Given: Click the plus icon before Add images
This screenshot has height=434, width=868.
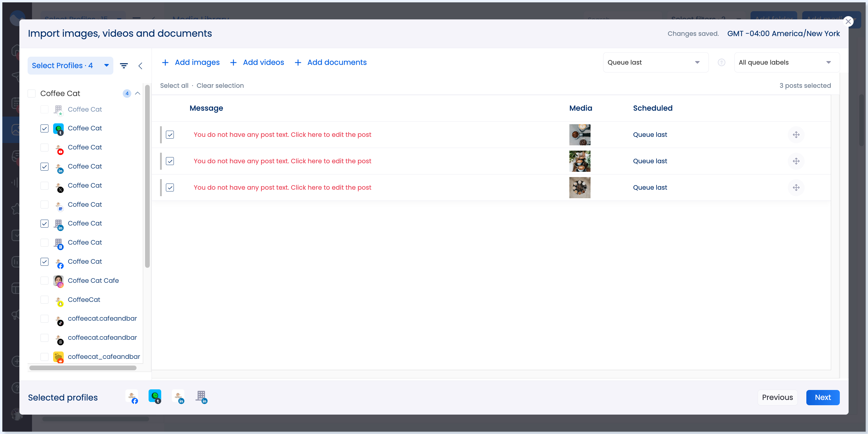Looking at the screenshot, I should pyautogui.click(x=165, y=63).
